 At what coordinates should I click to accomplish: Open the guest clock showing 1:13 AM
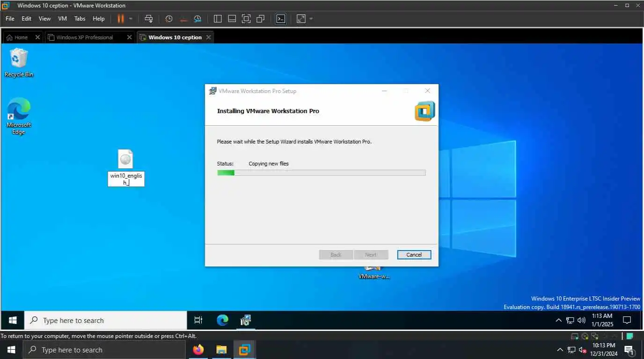click(x=602, y=320)
